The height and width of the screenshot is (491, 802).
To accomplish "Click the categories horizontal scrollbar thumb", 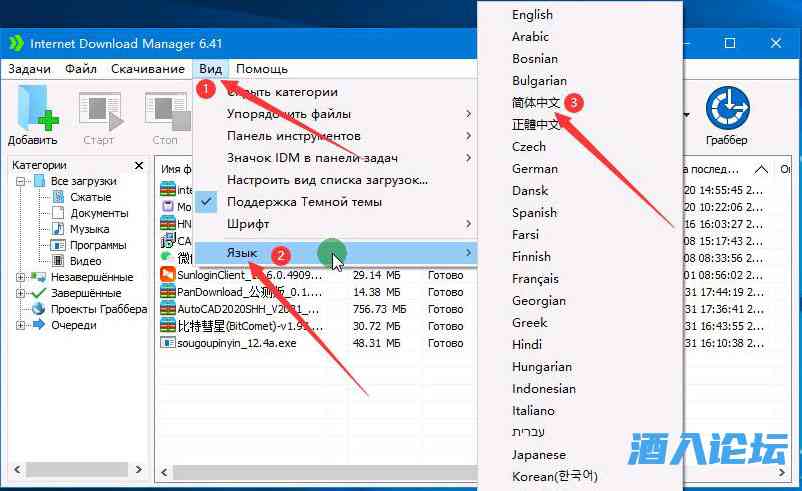I will point(77,469).
